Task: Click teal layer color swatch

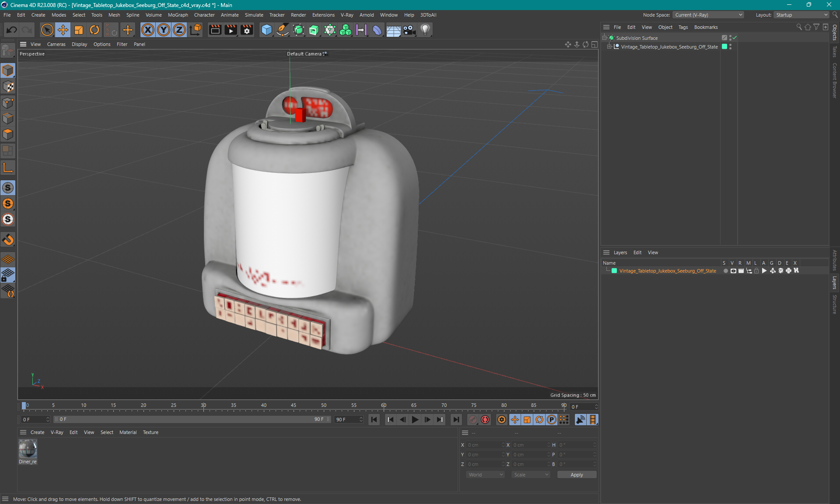Action: click(614, 271)
